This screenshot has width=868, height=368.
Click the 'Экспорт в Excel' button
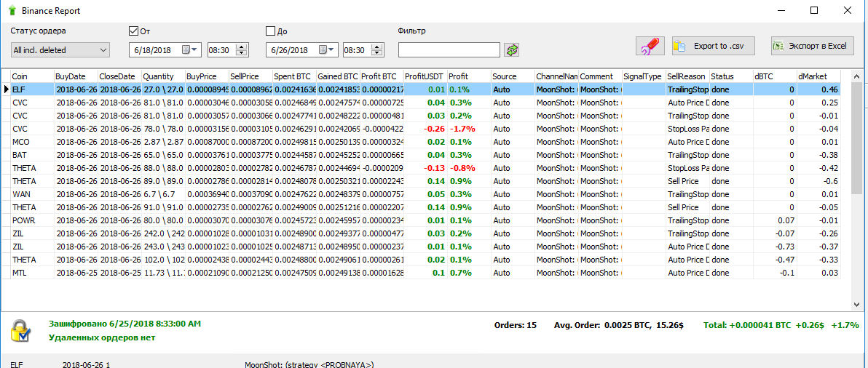click(x=813, y=47)
